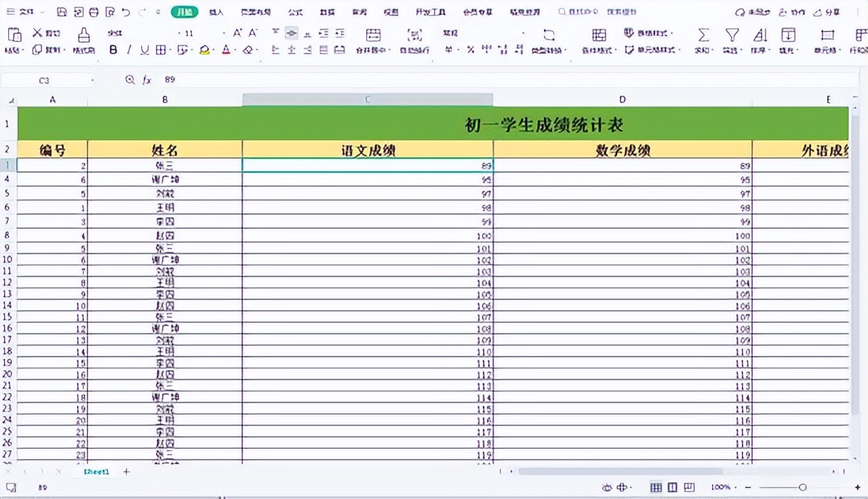
Task: Click the Merge and Center icon
Action: pyautogui.click(x=373, y=35)
